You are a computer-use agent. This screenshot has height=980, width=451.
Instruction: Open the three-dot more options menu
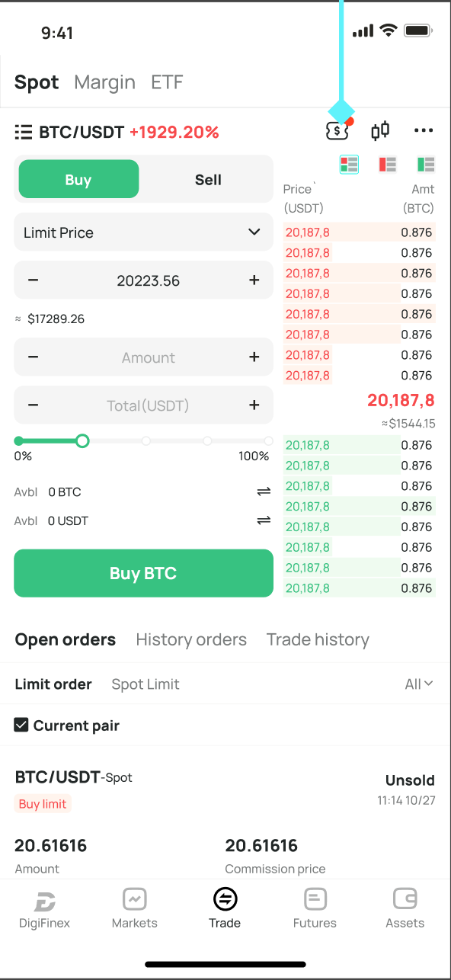[424, 131]
